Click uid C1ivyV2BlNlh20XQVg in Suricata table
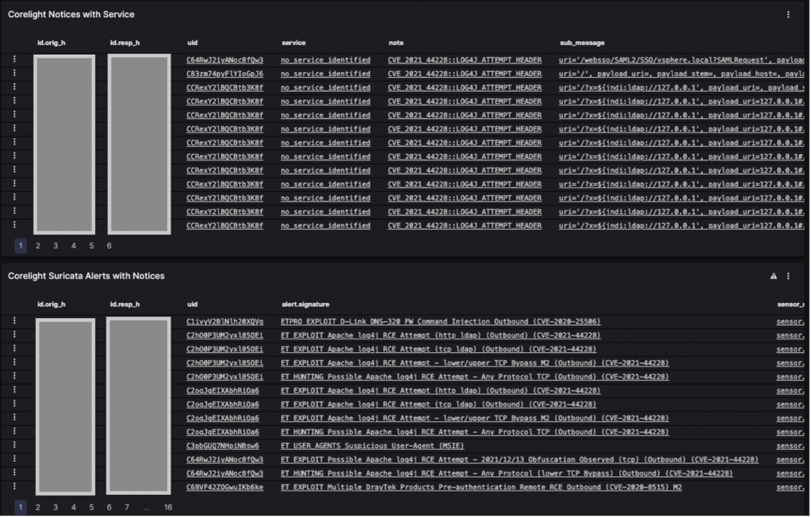Image resolution: width=812 pixels, height=517 pixels. [x=224, y=322]
